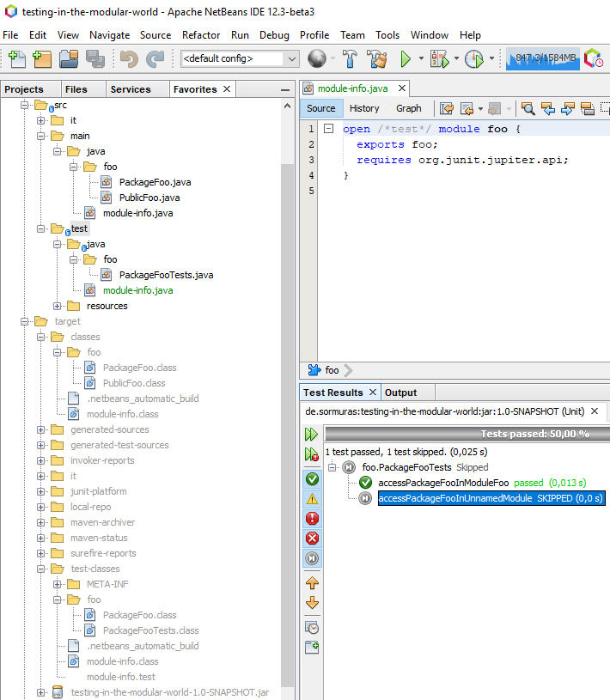Rerun all tests in Test Results
This screenshot has height=700, width=610.
pos(311,434)
